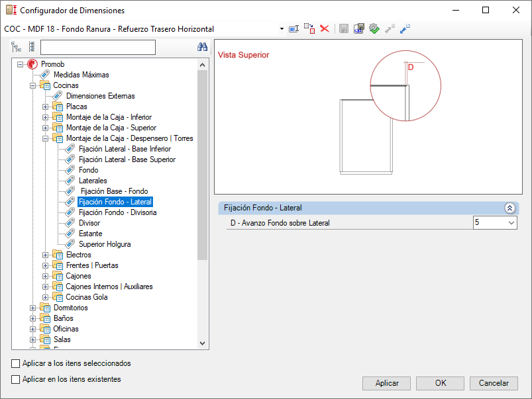Click the tree vertical scrollbar thumb
The width and height of the screenshot is (532, 399).
coord(203,165)
